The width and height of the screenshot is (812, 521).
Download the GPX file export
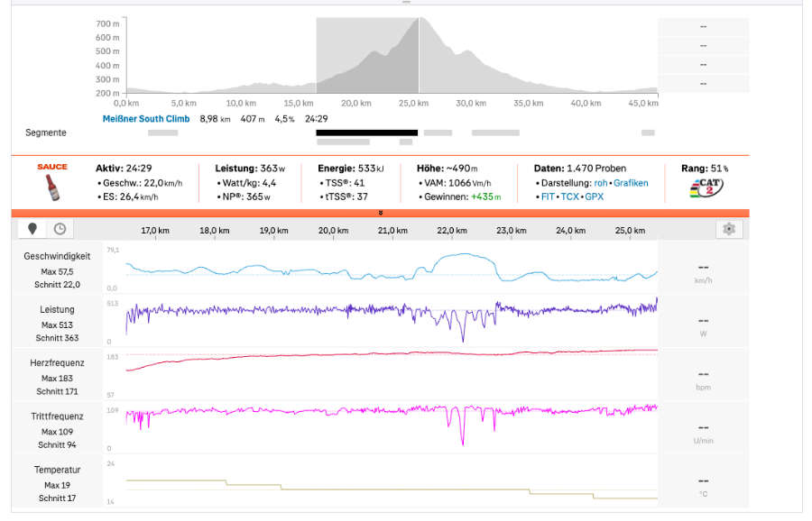594,197
